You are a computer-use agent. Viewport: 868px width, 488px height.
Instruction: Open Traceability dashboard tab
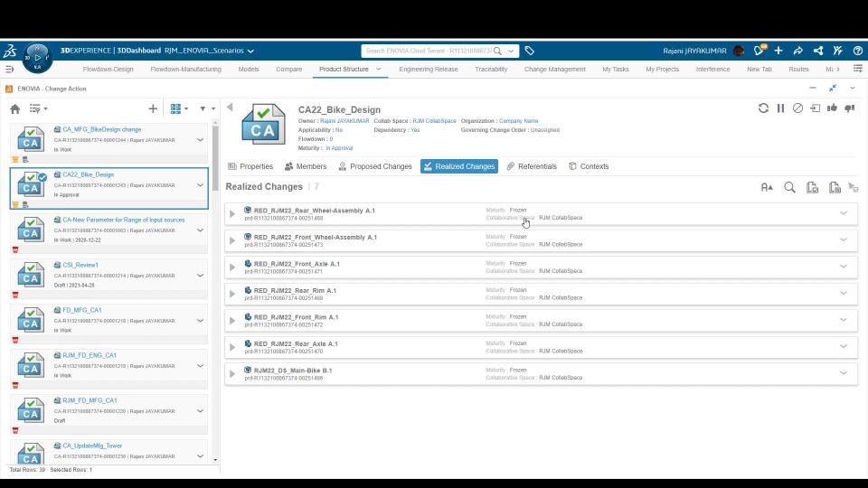click(491, 70)
